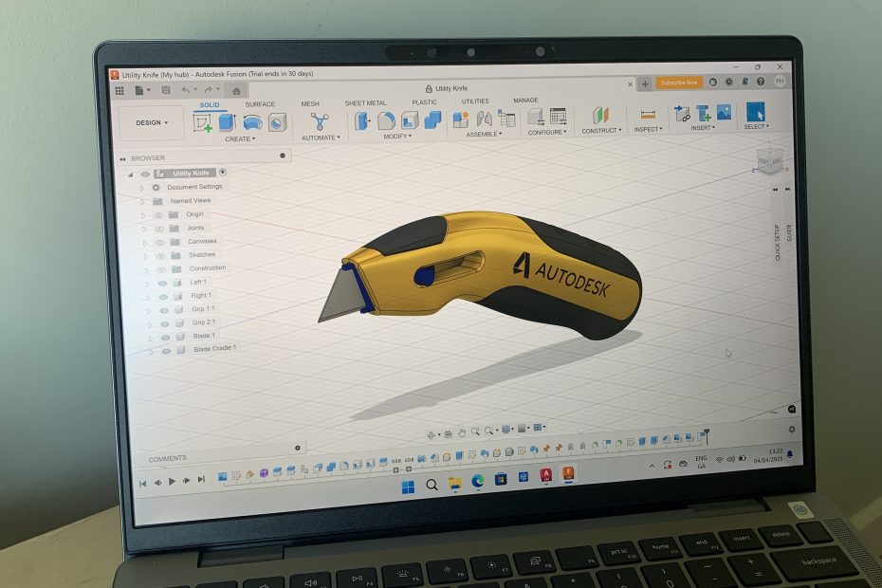Click the Joint assemble icon
The height and width of the screenshot is (588, 882).
[484, 119]
